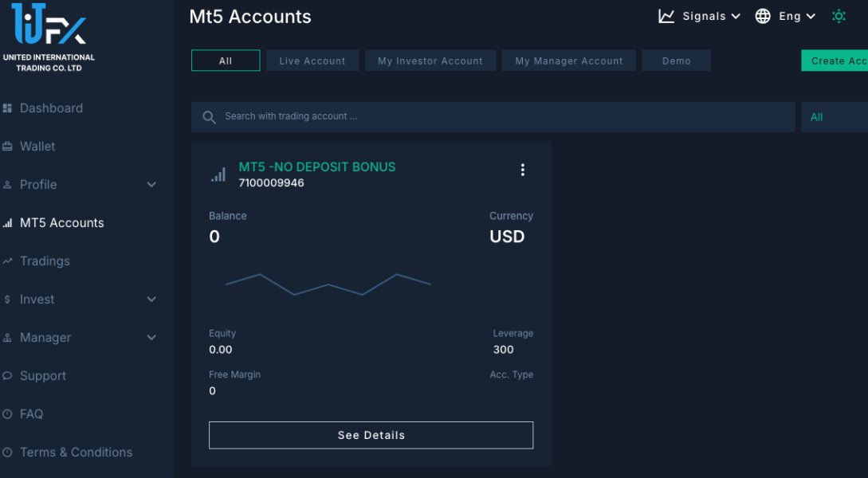This screenshot has width=868, height=478.
Task: Click the Support chat bubble icon
Action: point(8,376)
